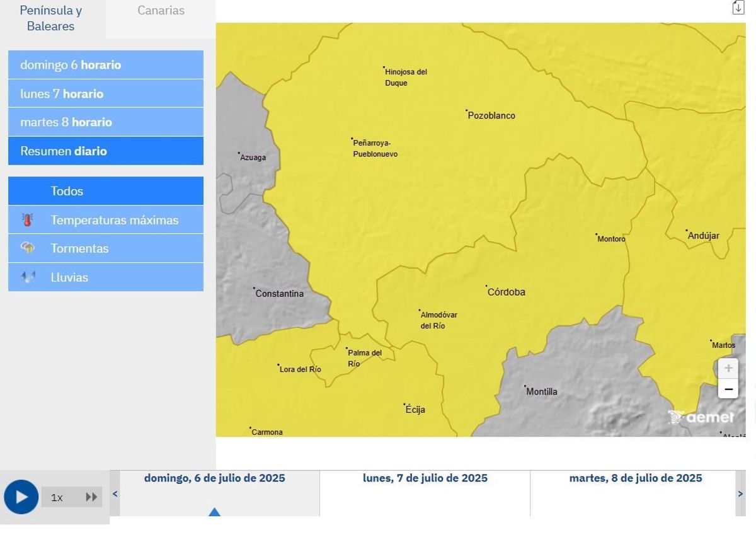Click Montilla label on the map
Viewport: 756px width, 537px height.
click(542, 392)
